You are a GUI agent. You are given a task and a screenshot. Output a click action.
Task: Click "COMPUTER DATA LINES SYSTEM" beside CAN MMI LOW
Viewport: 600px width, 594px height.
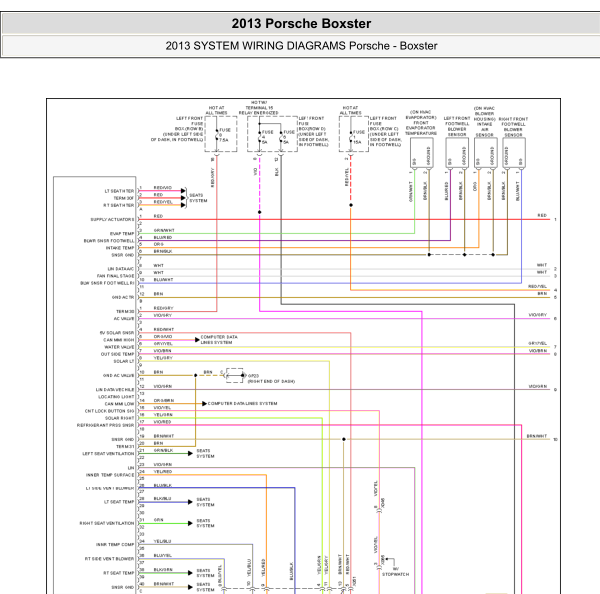coord(243,404)
